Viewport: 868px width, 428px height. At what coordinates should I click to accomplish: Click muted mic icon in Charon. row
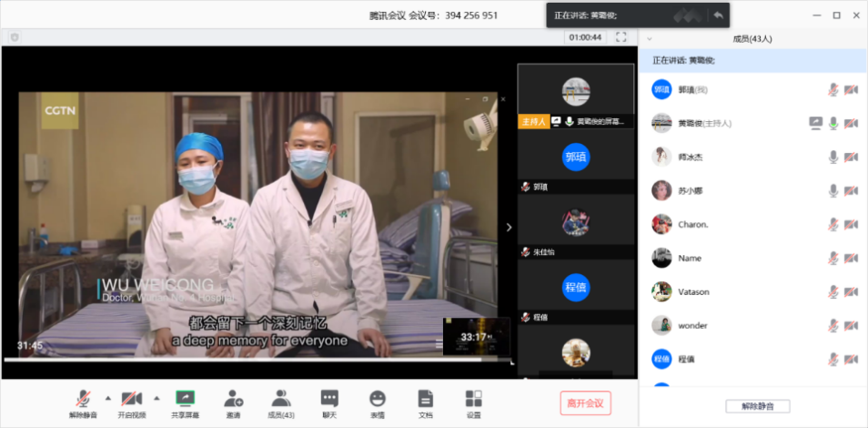pyautogui.click(x=833, y=225)
